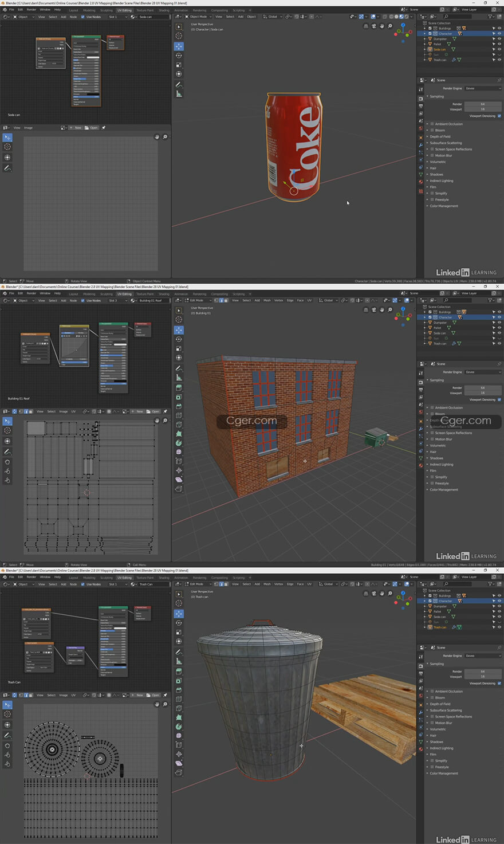Select 2D Cursor tool in trash can UV editor
504x844 pixels.
tap(7, 715)
